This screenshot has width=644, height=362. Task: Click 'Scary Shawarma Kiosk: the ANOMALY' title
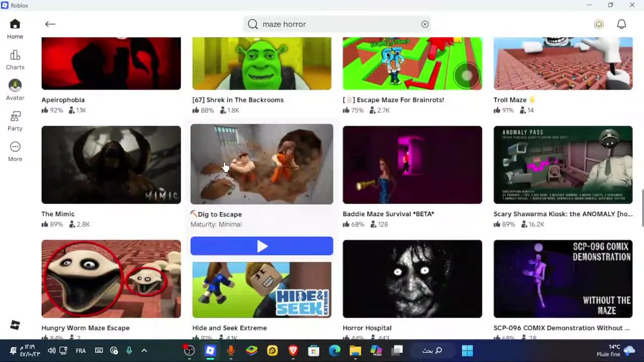[x=563, y=214]
